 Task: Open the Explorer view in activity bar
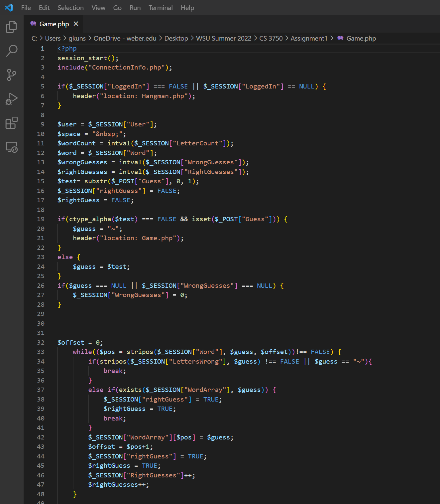(12, 27)
